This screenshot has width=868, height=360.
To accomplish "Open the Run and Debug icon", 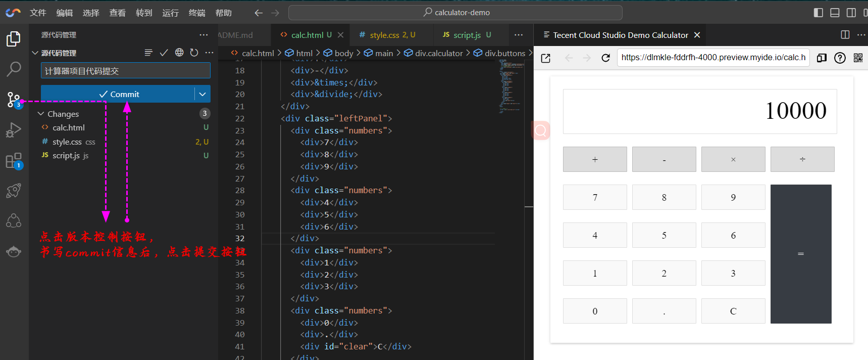I will point(14,130).
